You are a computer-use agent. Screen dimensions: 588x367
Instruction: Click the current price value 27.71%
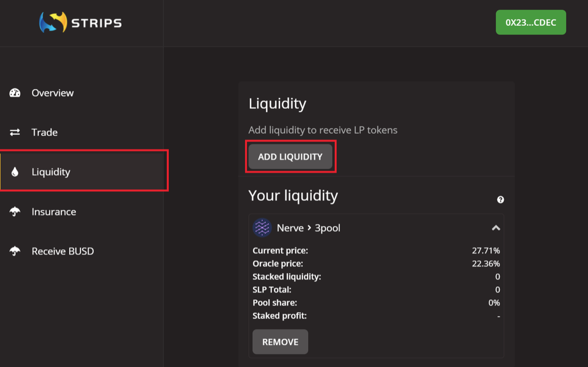tap(486, 250)
